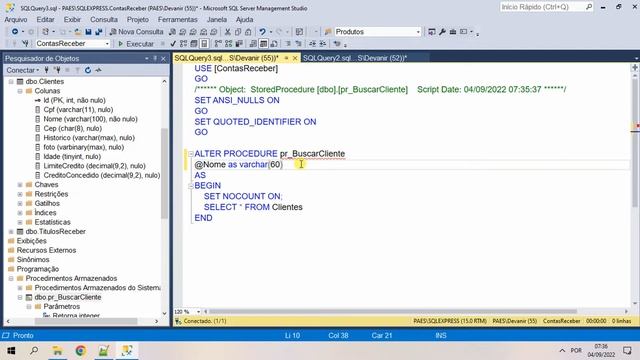Viewport: 640px width, 360px height.
Task: Click the Início Rápido search field
Action: click(x=542, y=7)
